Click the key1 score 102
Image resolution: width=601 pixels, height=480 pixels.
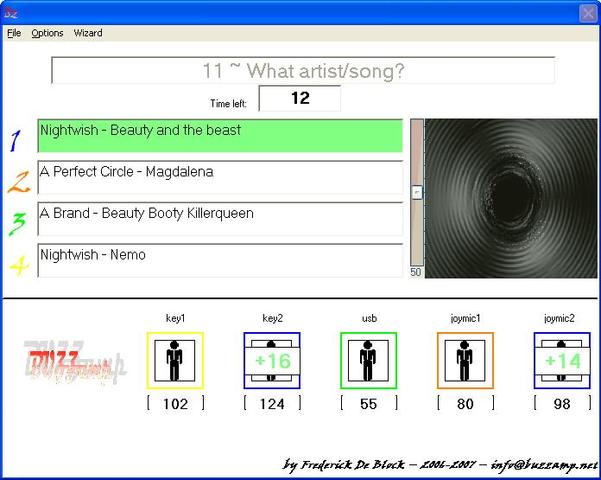coord(176,404)
